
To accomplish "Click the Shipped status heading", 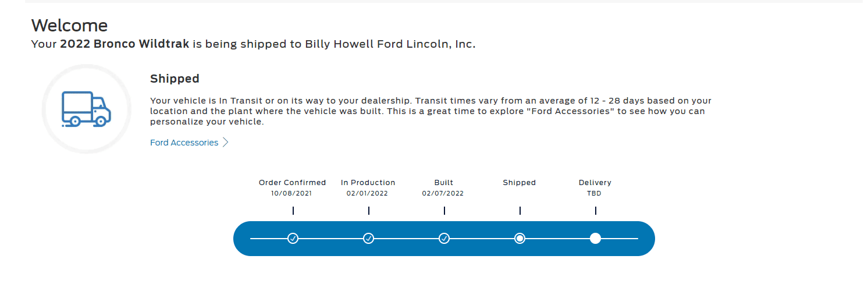I will coord(175,79).
